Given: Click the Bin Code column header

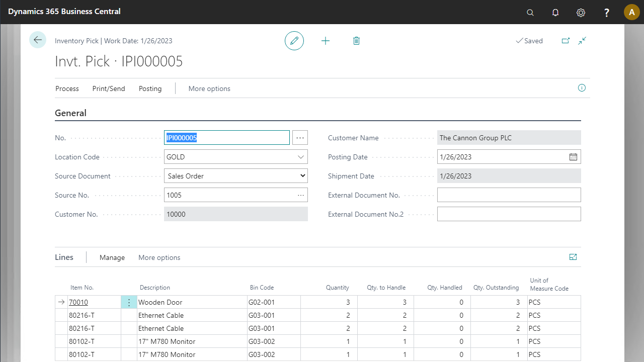Looking at the screenshot, I should coord(262,288).
